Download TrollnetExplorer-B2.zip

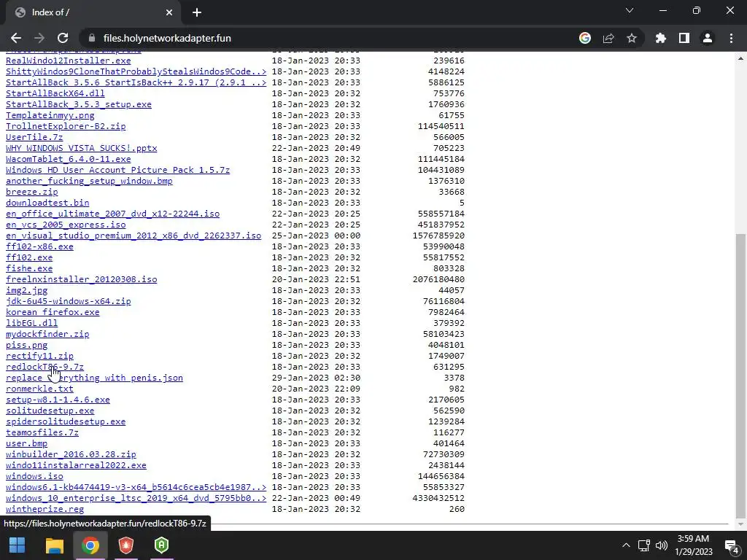tap(66, 126)
